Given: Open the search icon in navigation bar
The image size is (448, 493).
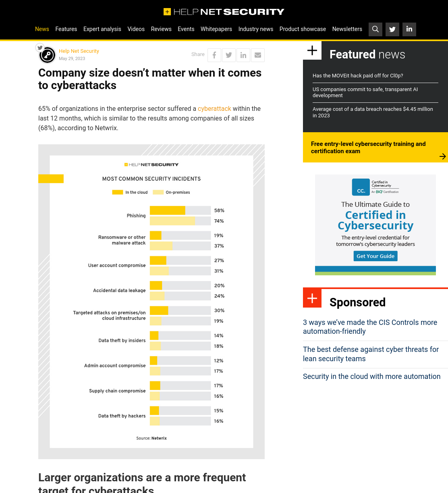Looking at the screenshot, I should coord(375,29).
